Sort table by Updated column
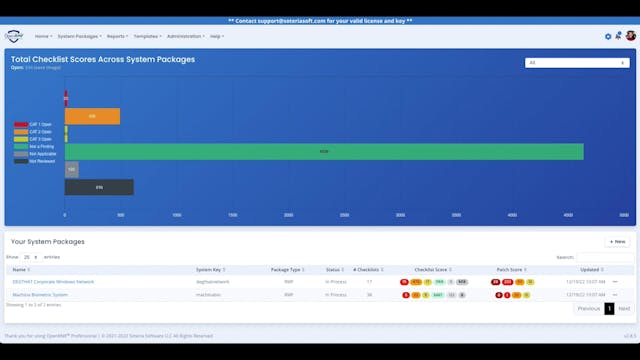Screen dimensions: 640x360 click(592, 270)
